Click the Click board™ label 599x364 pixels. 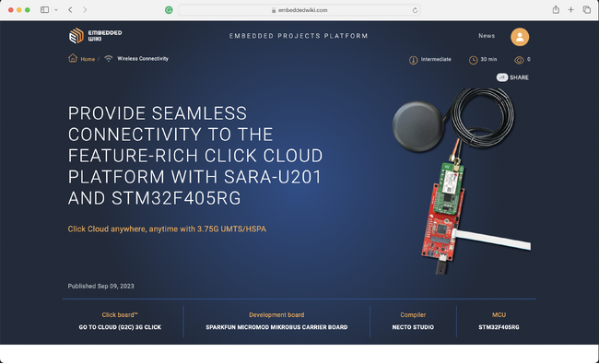pos(120,315)
